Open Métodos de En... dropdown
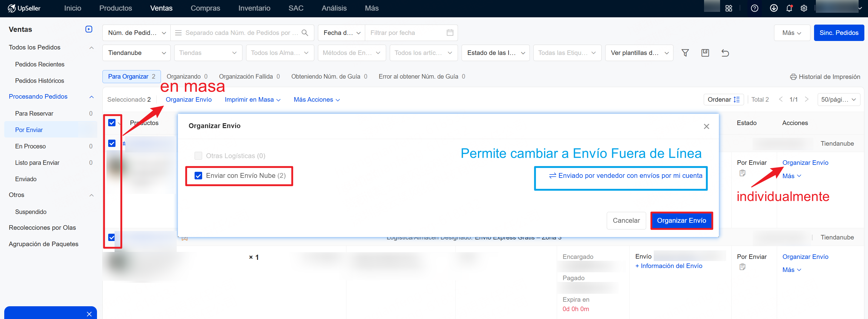 tap(352, 53)
